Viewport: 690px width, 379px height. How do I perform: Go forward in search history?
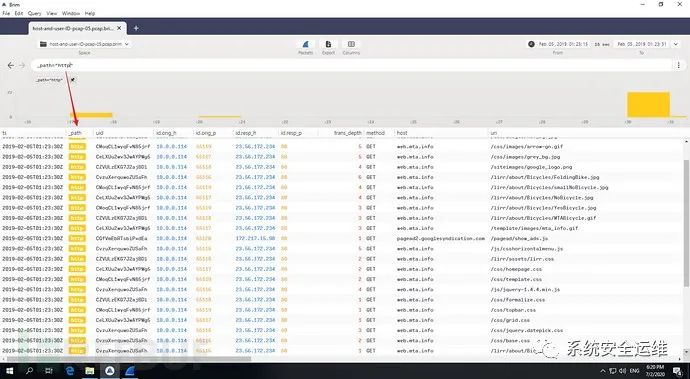pos(22,65)
